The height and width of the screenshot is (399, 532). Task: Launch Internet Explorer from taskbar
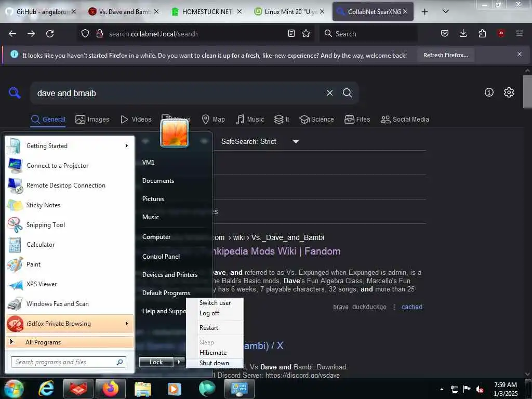pyautogui.click(x=46, y=389)
